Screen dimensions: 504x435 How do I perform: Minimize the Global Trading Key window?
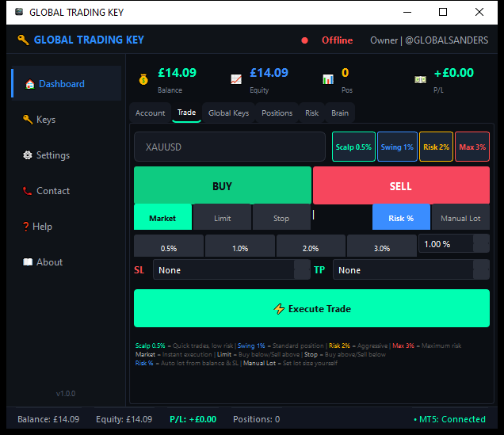click(x=407, y=12)
